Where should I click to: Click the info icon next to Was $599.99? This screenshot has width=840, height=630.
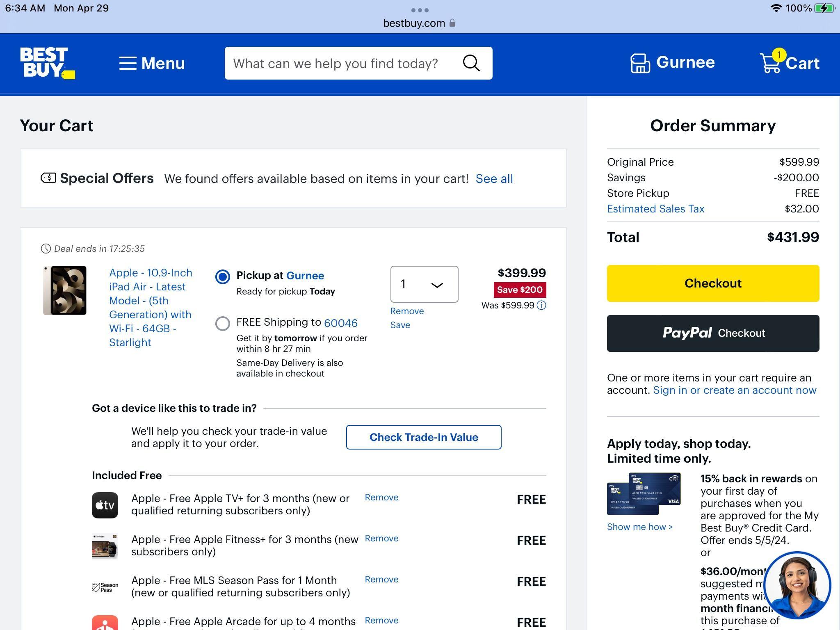coord(541,305)
